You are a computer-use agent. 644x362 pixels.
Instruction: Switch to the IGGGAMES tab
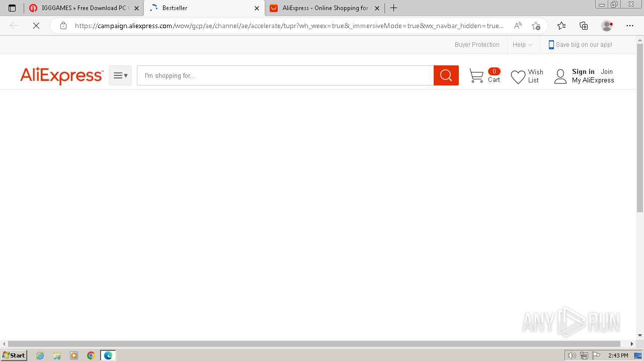[x=84, y=8]
